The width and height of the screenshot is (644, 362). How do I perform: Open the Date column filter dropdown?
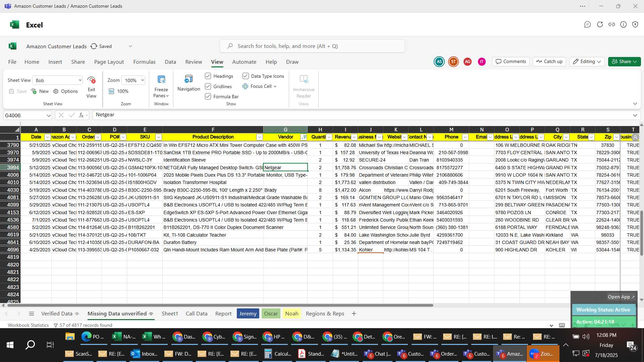[x=47, y=137]
